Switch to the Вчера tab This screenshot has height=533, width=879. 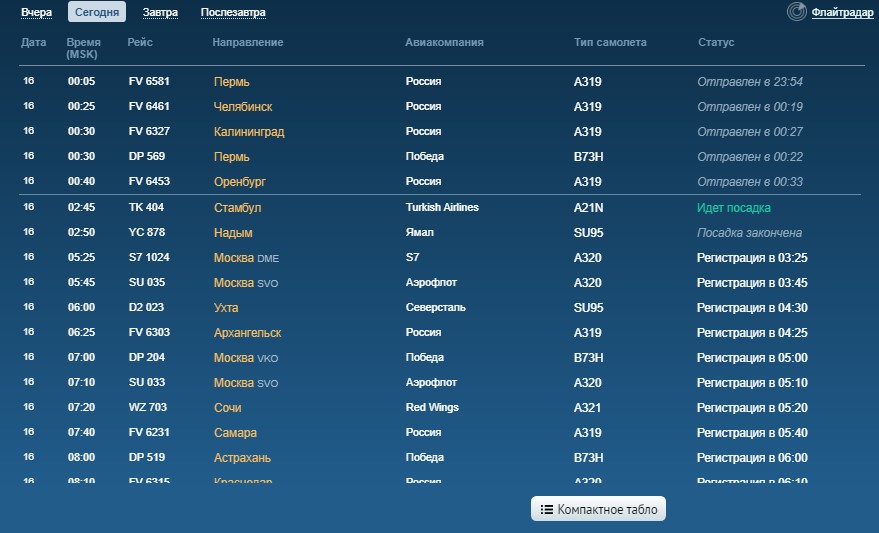click(x=36, y=12)
